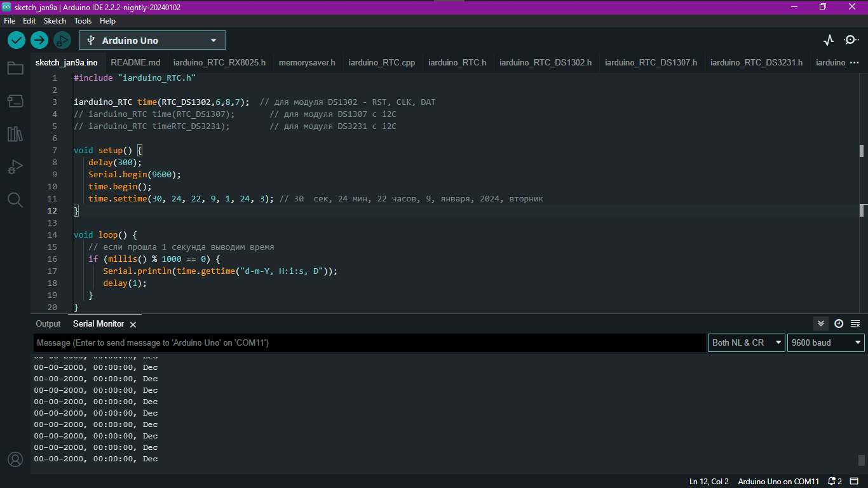Switch to the iarduino_RTC_DS3231.h tab
Image resolution: width=868 pixels, height=488 pixels.
point(756,62)
